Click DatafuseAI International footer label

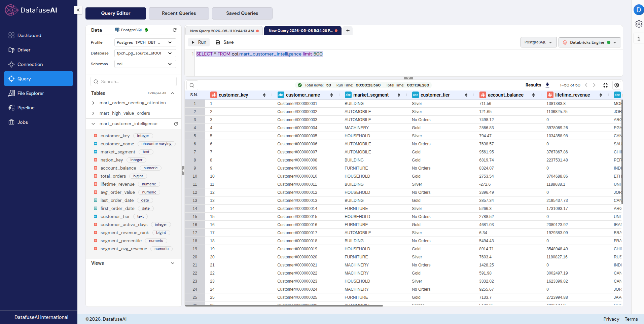click(41, 317)
